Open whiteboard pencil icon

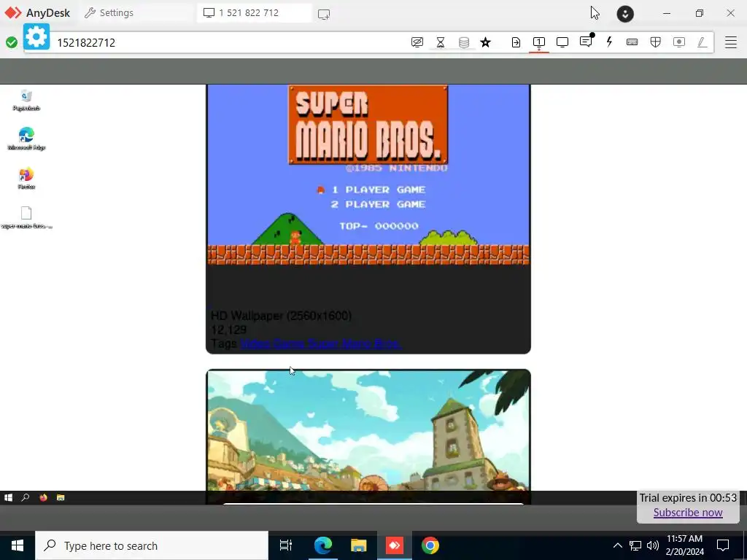tap(703, 42)
